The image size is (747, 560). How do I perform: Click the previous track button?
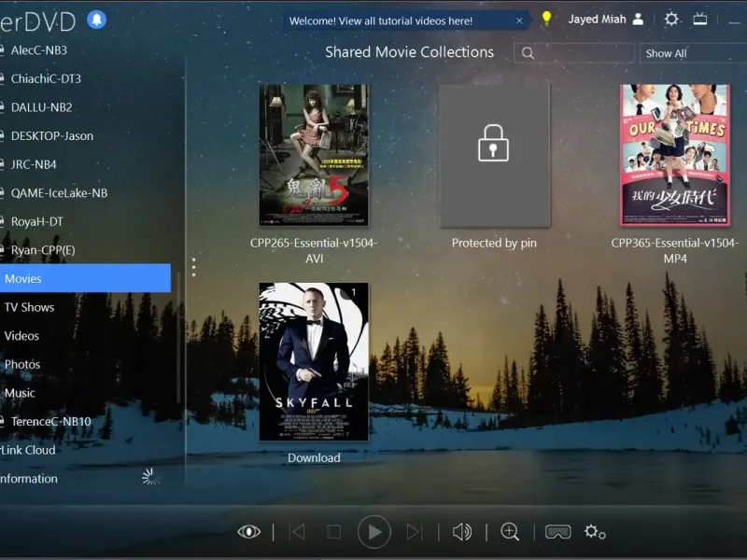point(298,531)
